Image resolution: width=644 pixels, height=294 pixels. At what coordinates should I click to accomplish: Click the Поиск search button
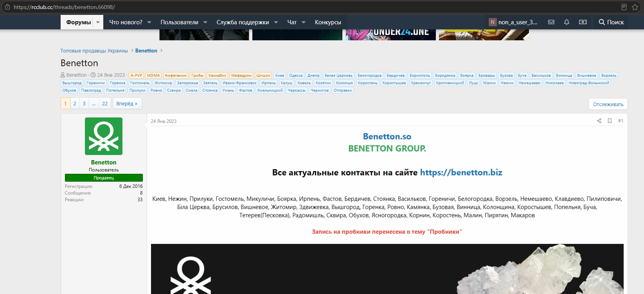(x=611, y=22)
